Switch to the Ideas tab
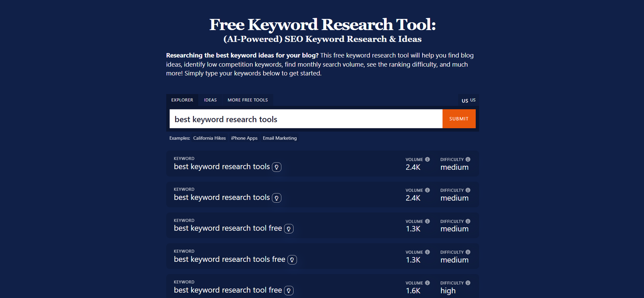This screenshot has width=644, height=298. (210, 100)
